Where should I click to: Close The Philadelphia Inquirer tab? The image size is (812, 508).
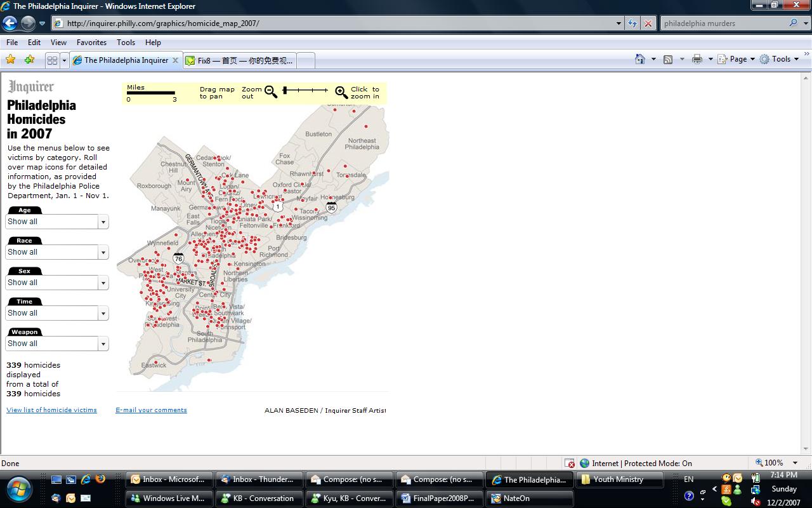click(x=176, y=60)
